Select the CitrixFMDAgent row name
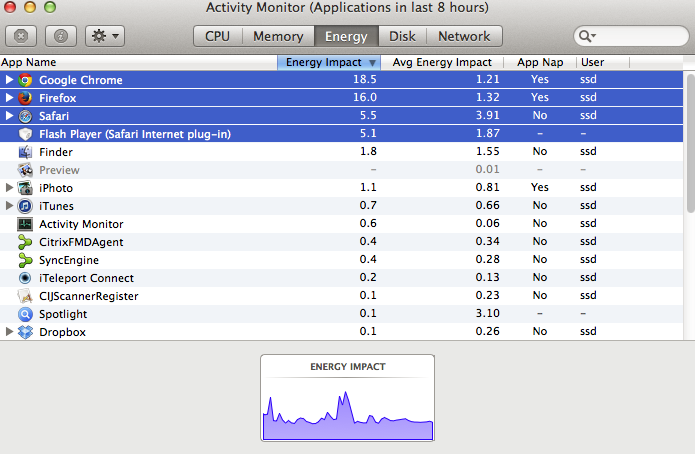695x454 pixels. (x=81, y=242)
